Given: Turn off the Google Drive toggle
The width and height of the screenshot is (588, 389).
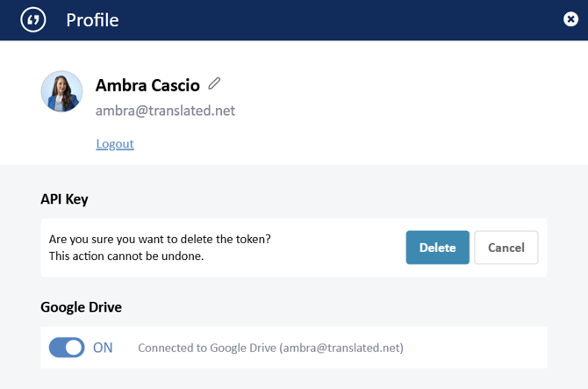Looking at the screenshot, I should click(67, 347).
